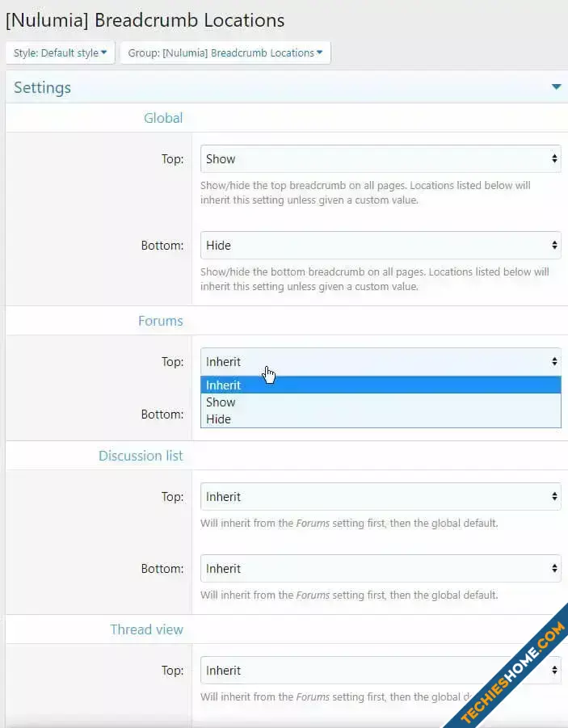This screenshot has height=728, width=568.
Task: Click the Thread view section heading
Action: 147,629
